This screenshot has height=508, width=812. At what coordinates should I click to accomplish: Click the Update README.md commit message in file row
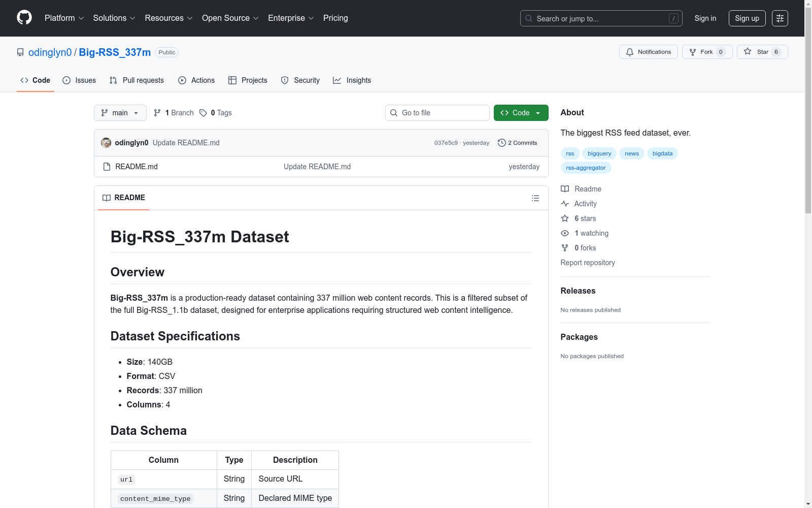click(x=317, y=167)
